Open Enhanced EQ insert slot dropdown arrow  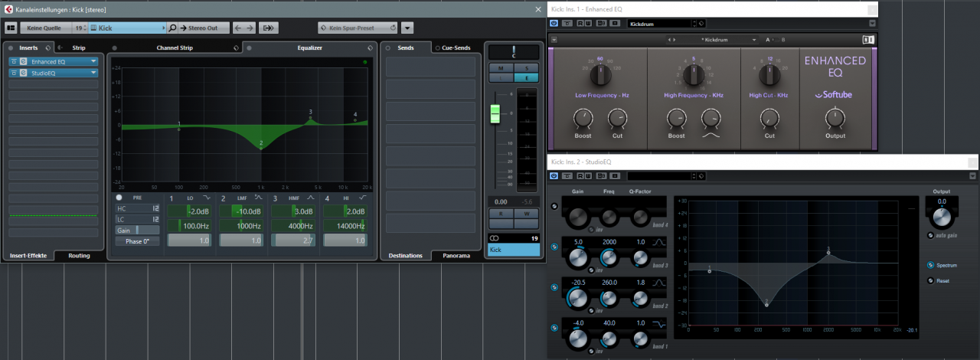(93, 61)
